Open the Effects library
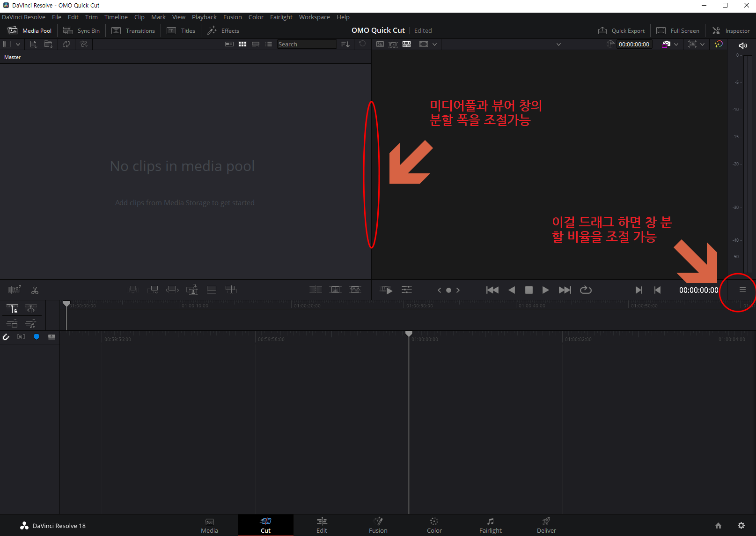The height and width of the screenshot is (536, 756). (x=223, y=30)
